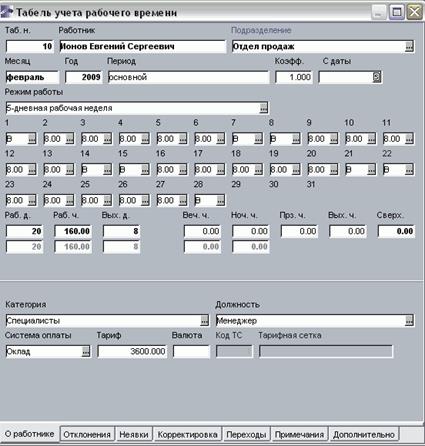This screenshot has height=446, width=425.
Task: Select the Дополнительно tab
Action: (x=364, y=434)
